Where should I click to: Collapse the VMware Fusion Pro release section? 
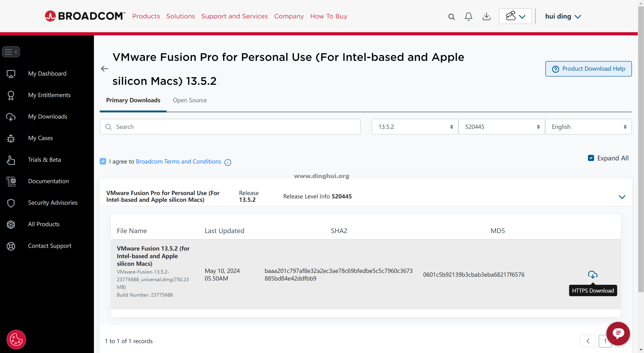click(622, 197)
